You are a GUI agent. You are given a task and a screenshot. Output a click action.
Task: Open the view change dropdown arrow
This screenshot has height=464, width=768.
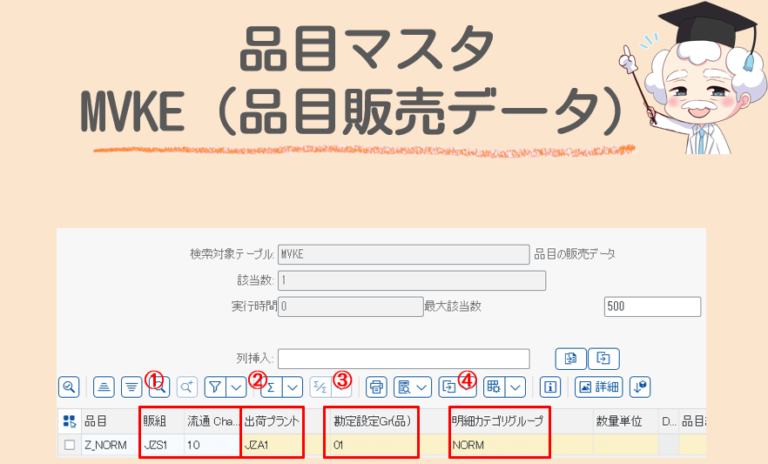515,386
